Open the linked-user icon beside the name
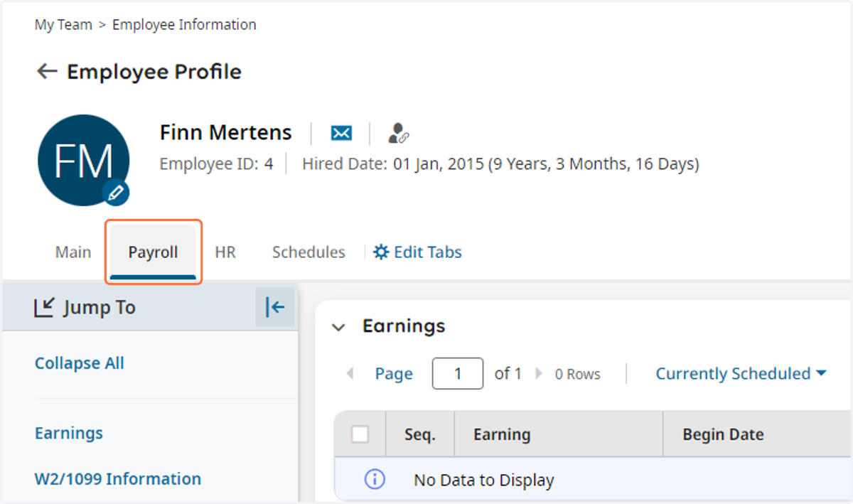The image size is (853, 504). coord(399,133)
